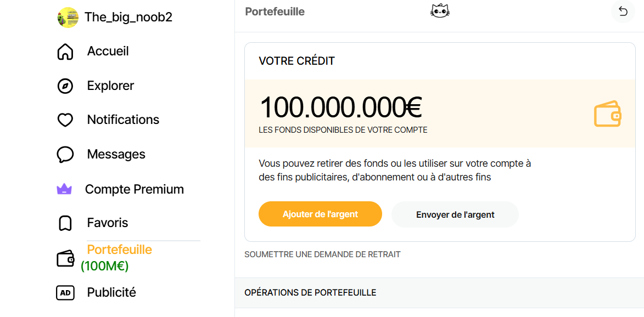Go to the Accueil menu item

click(108, 51)
